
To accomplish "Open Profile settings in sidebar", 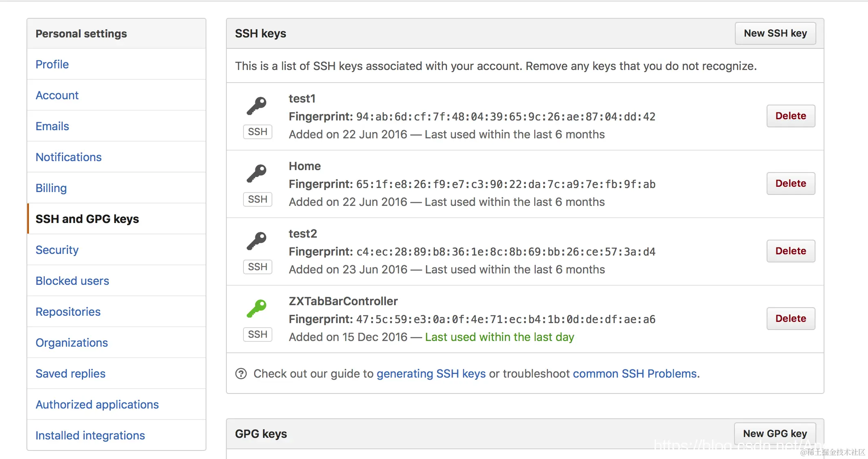I will point(52,64).
